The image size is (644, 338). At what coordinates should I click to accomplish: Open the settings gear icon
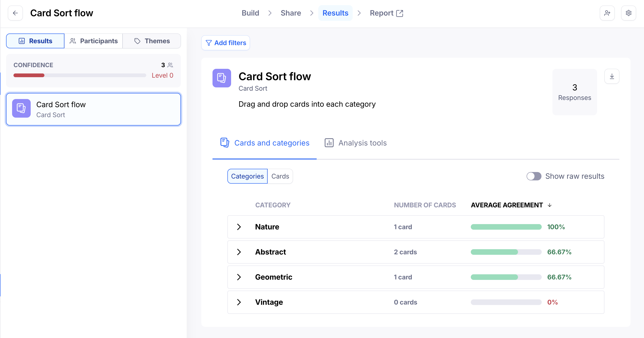pyautogui.click(x=628, y=13)
